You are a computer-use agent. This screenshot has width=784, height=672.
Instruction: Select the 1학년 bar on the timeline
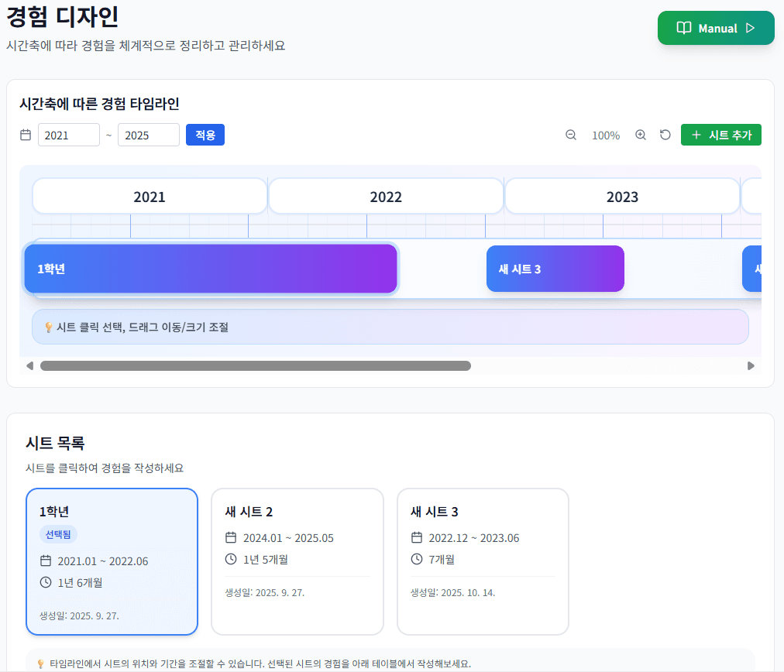pos(209,268)
